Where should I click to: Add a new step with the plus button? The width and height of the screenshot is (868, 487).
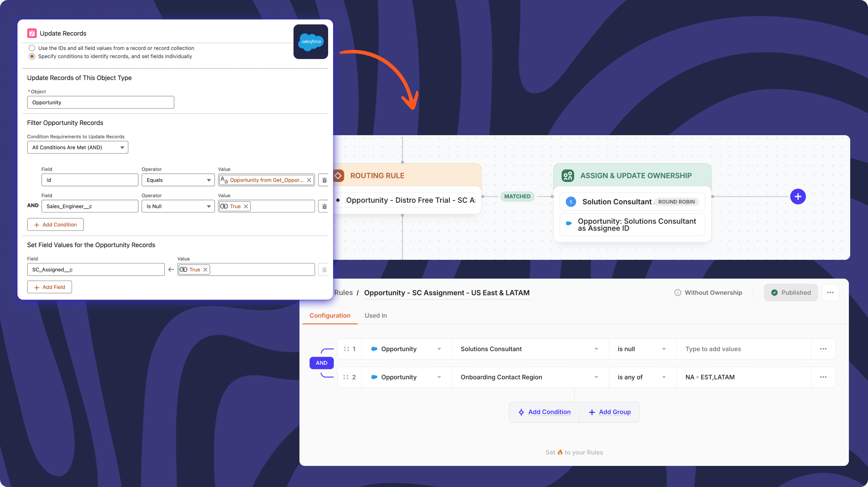tap(798, 196)
